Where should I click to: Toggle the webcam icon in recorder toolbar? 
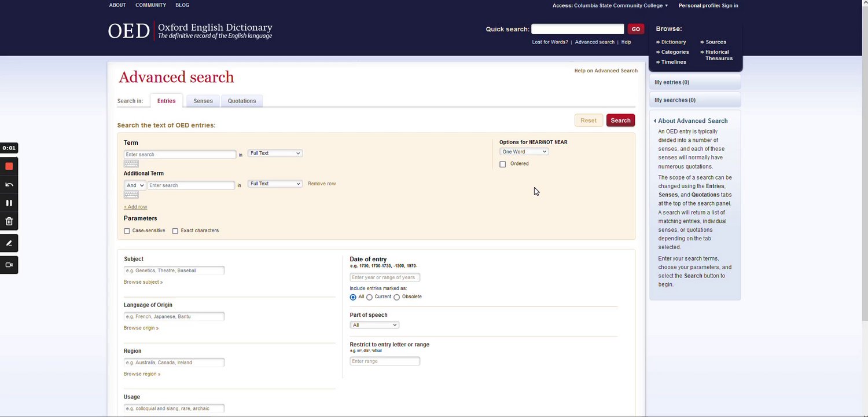(9, 265)
